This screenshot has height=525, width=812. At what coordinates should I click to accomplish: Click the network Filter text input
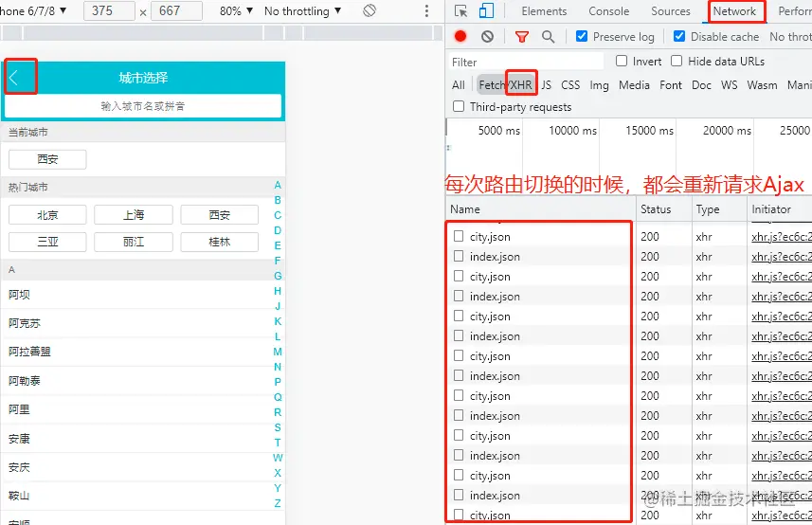tap(526, 62)
